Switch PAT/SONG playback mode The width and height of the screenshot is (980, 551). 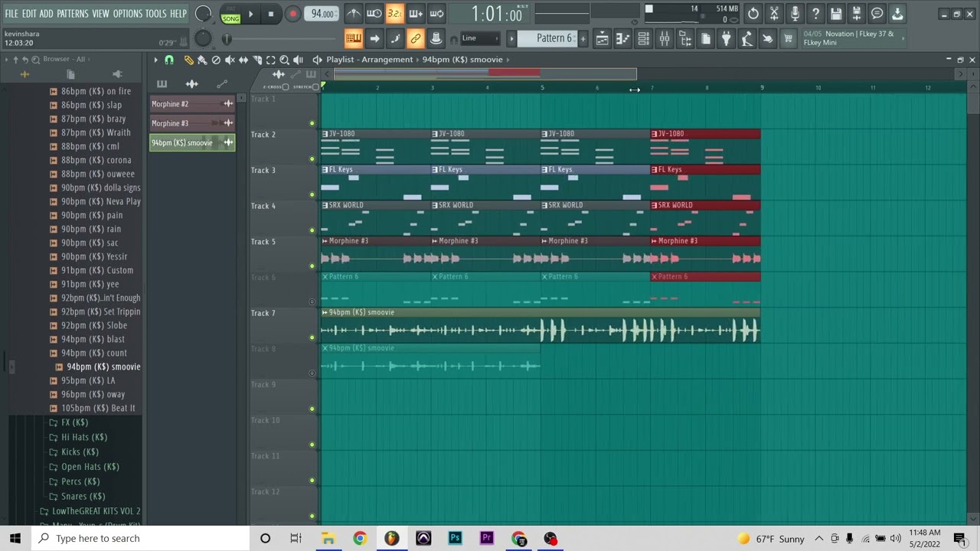pos(230,13)
